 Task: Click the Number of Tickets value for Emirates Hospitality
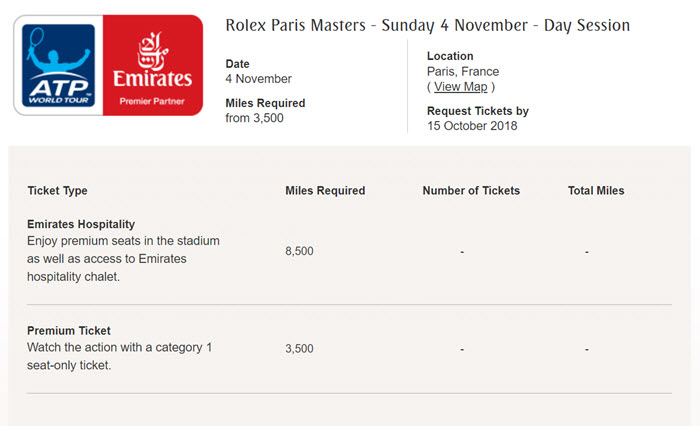click(x=462, y=252)
